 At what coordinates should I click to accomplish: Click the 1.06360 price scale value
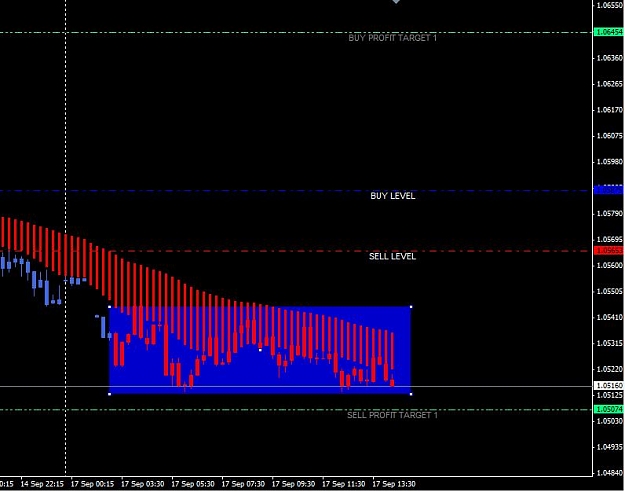609,58
